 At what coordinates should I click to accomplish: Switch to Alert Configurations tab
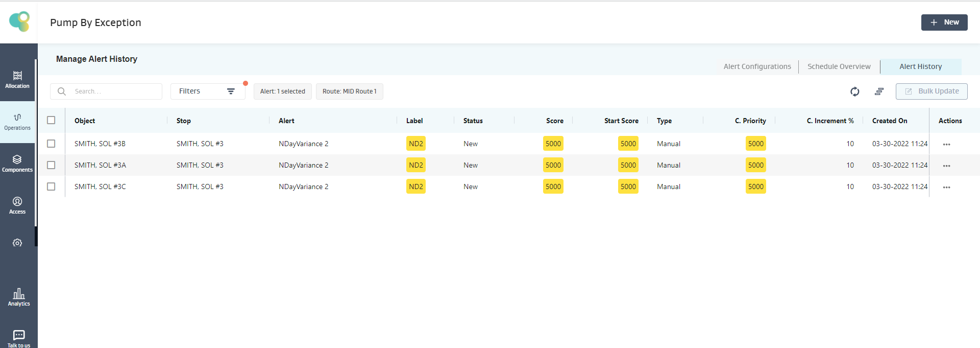tap(757, 66)
